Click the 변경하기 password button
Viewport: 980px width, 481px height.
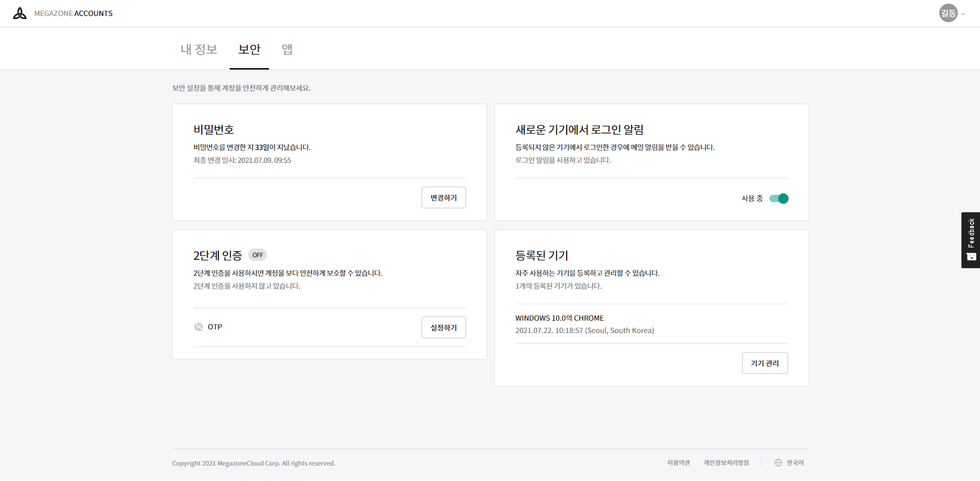(443, 198)
